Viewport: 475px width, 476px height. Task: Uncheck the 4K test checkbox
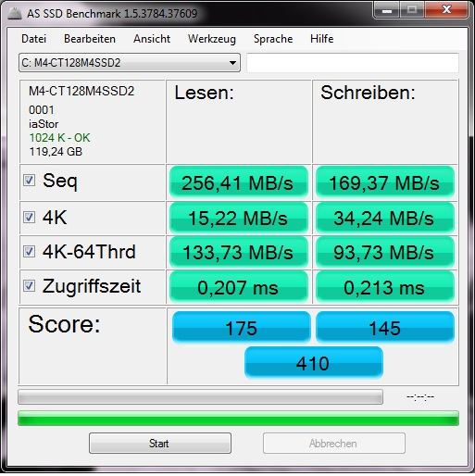[30, 217]
